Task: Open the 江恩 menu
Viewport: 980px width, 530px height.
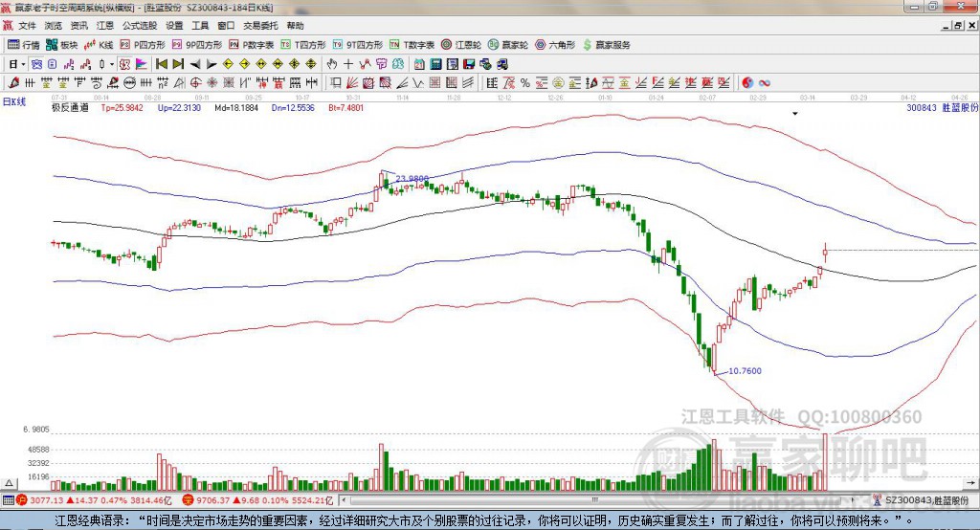Action: 105,26
